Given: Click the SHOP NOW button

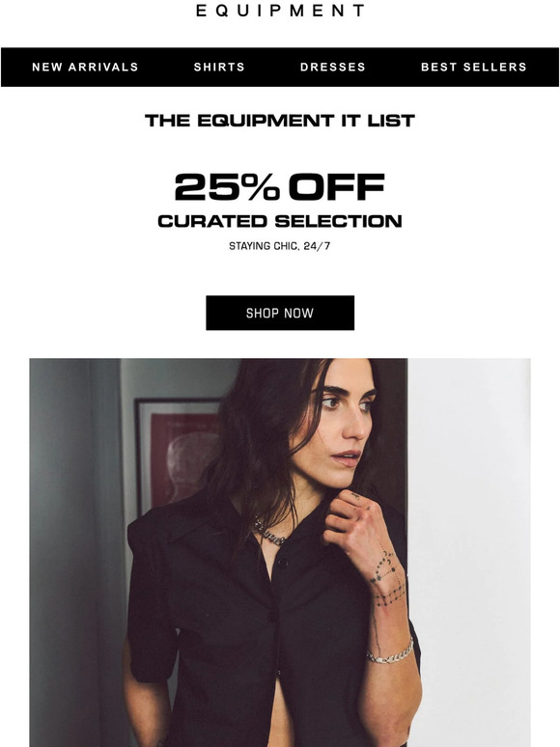Looking at the screenshot, I should (280, 313).
